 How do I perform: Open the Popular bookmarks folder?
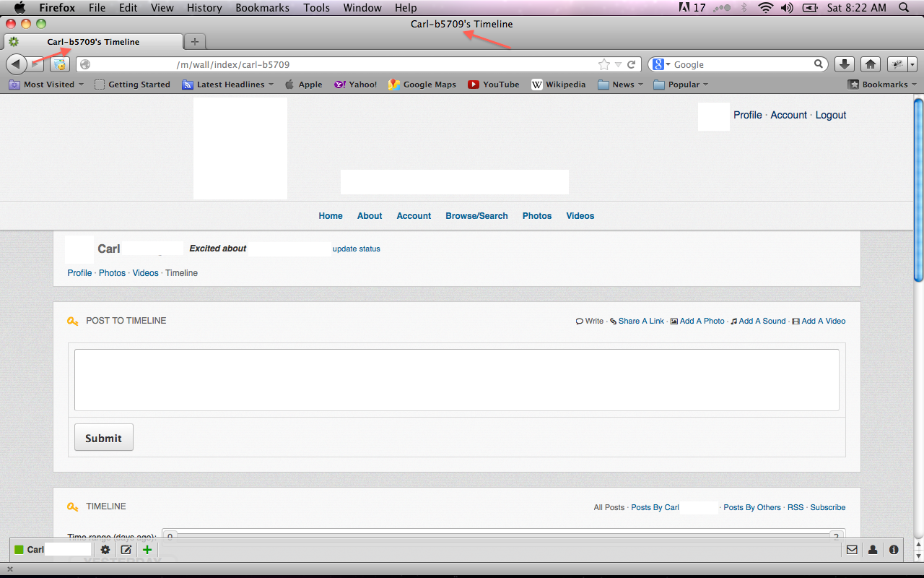(681, 85)
